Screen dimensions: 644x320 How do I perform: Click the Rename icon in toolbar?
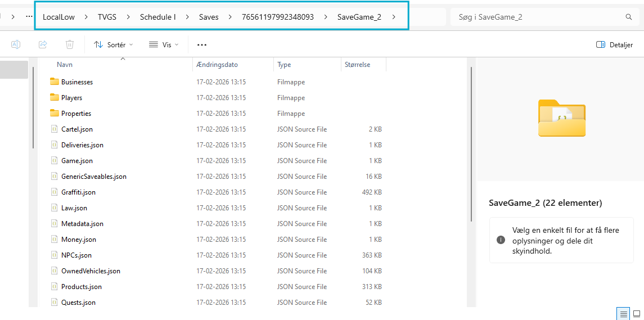[x=16, y=44]
